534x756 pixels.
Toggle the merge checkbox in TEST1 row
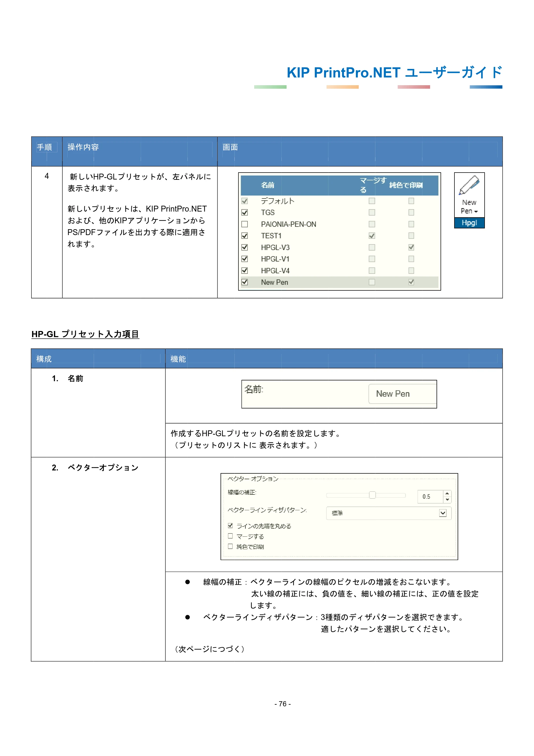click(x=372, y=236)
